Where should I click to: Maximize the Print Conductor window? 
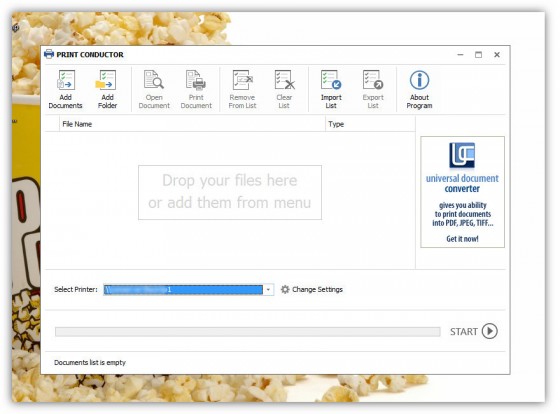click(478, 55)
